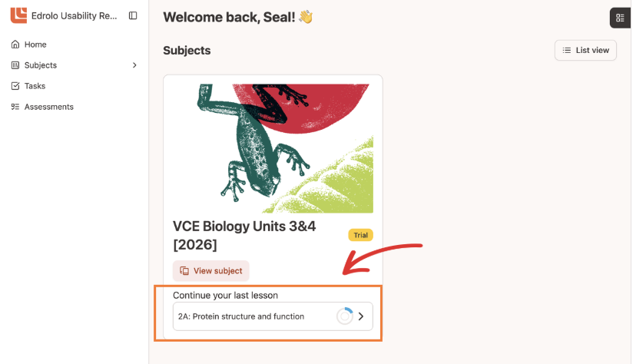Expand the Subjects chevron in sidebar
The image size is (636, 364).
click(135, 65)
